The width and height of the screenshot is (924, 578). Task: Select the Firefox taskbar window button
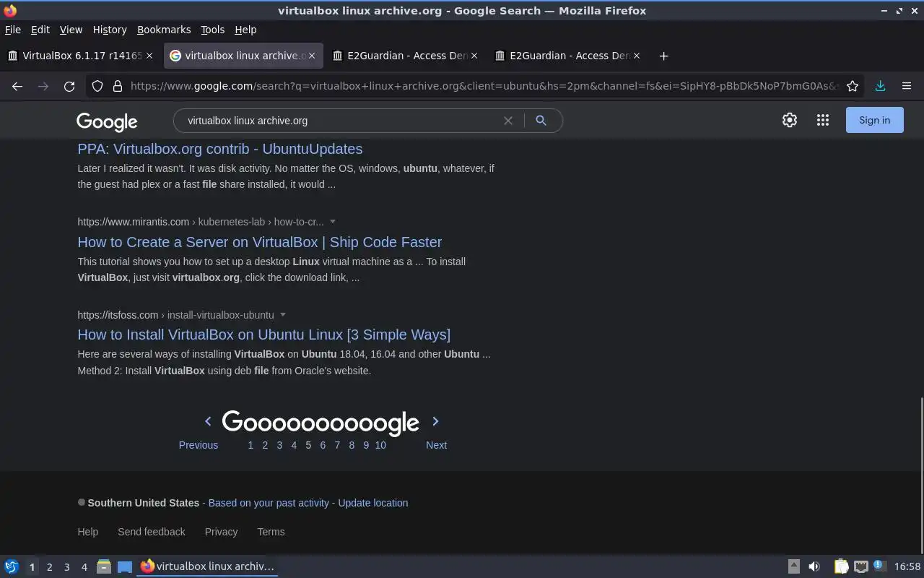point(207,566)
